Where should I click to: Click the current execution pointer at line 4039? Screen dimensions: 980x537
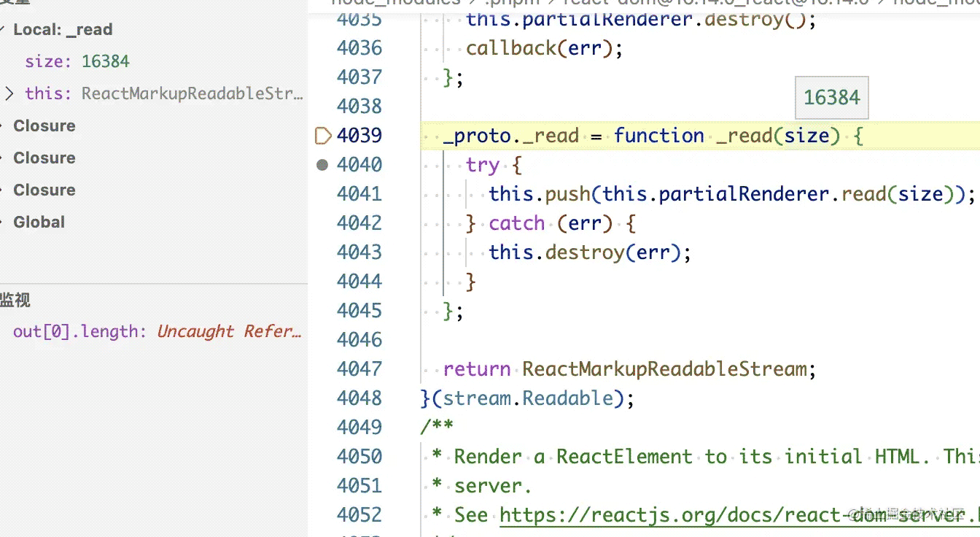point(323,136)
